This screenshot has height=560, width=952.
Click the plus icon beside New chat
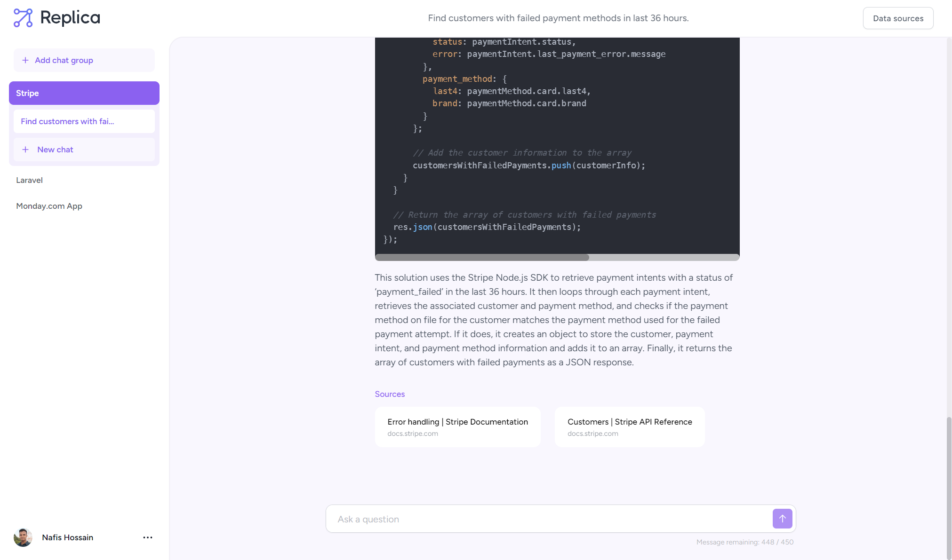(x=25, y=150)
